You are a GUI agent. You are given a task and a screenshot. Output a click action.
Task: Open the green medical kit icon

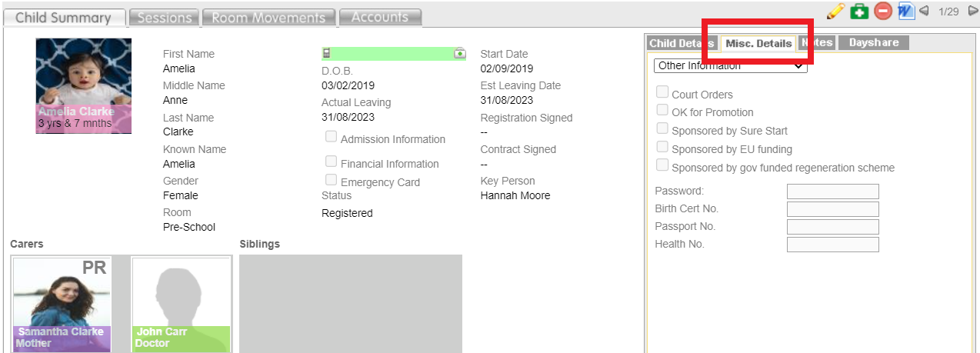[x=858, y=11]
